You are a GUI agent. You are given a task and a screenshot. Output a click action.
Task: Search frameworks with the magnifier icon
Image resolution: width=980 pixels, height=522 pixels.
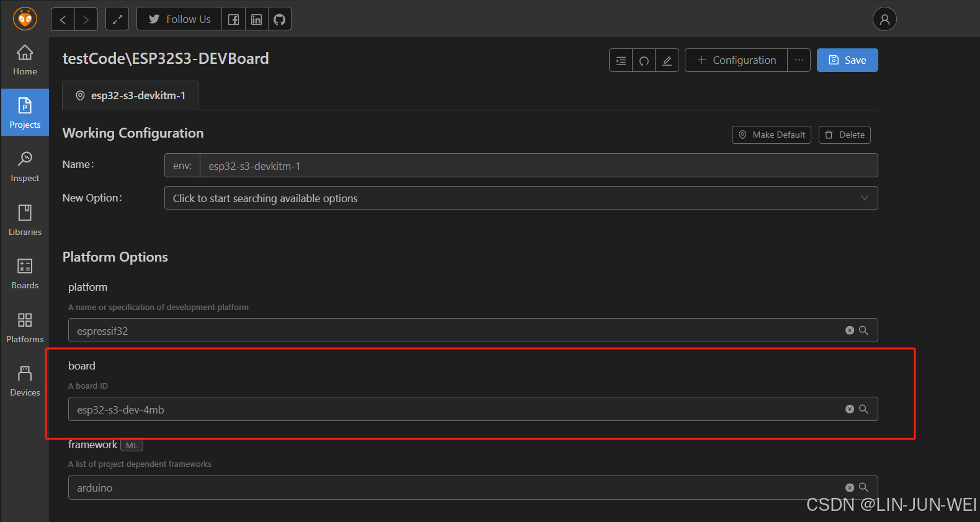(863, 488)
